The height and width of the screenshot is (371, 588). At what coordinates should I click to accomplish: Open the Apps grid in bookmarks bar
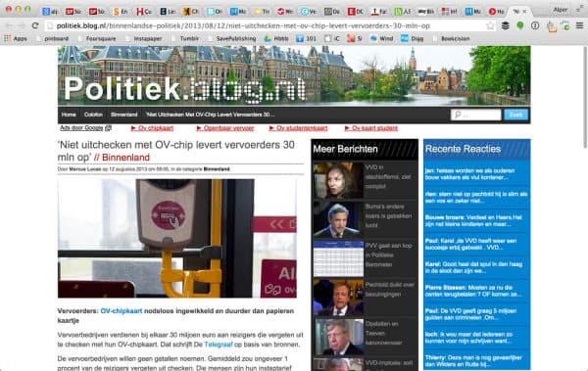coord(16,38)
